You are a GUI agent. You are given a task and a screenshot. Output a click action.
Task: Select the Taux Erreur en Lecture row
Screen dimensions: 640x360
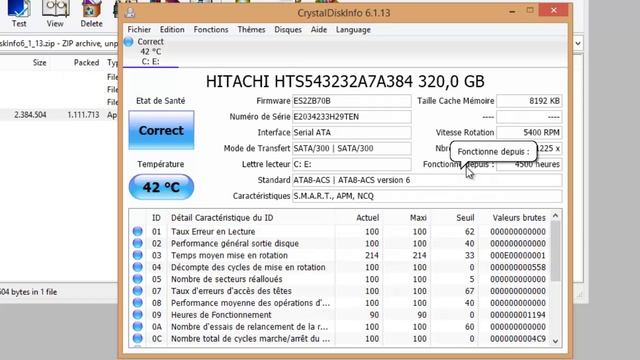(x=340, y=231)
